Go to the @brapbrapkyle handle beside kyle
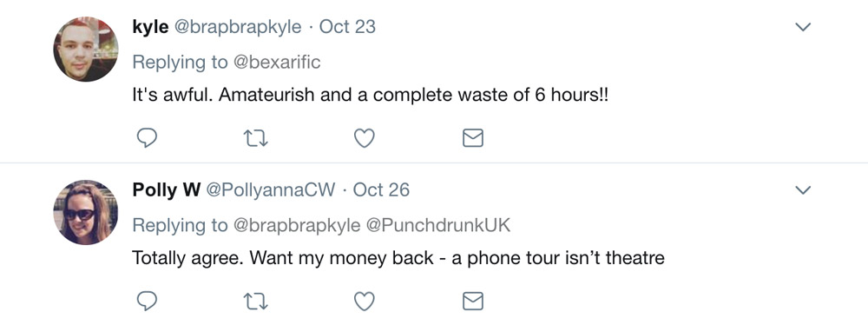Image resolution: width=868 pixels, height=325 pixels. click(238, 27)
